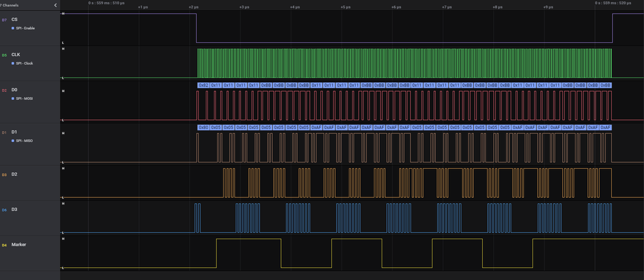Click the +6 µs timeline tick

[396, 7]
